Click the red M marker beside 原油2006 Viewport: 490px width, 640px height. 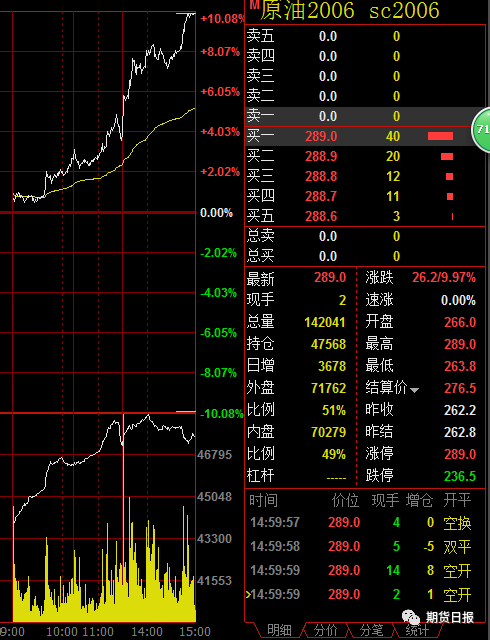tap(254, 4)
